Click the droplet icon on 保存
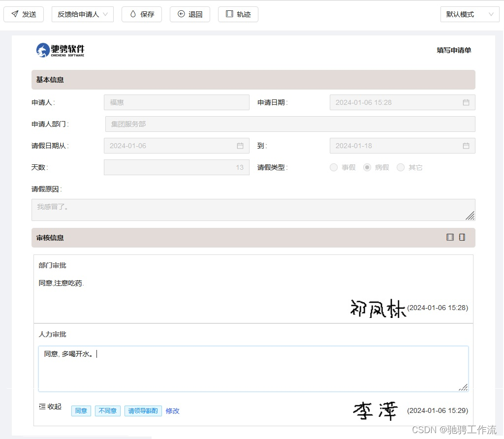Screen dimensions: 504x439 point(133,14)
